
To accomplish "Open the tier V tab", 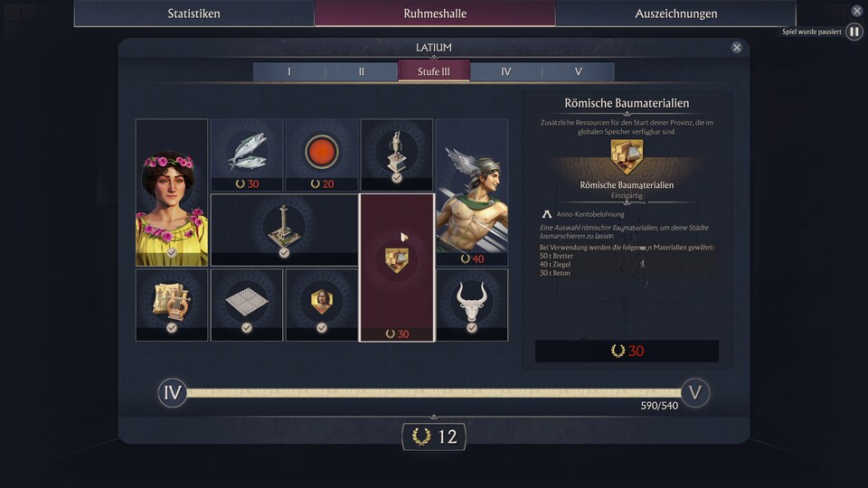I will tap(579, 71).
